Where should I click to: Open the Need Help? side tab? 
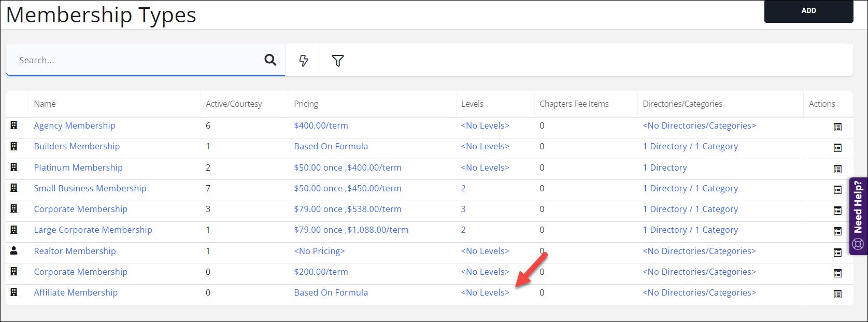point(858,216)
